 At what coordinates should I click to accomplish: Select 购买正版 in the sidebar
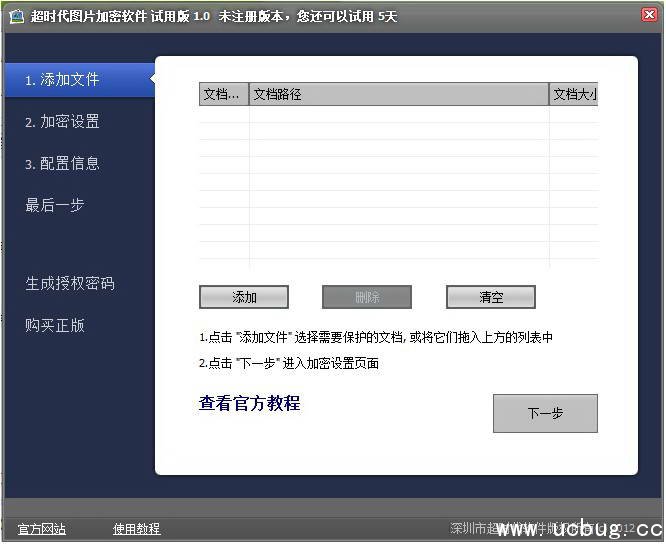pyautogui.click(x=55, y=325)
